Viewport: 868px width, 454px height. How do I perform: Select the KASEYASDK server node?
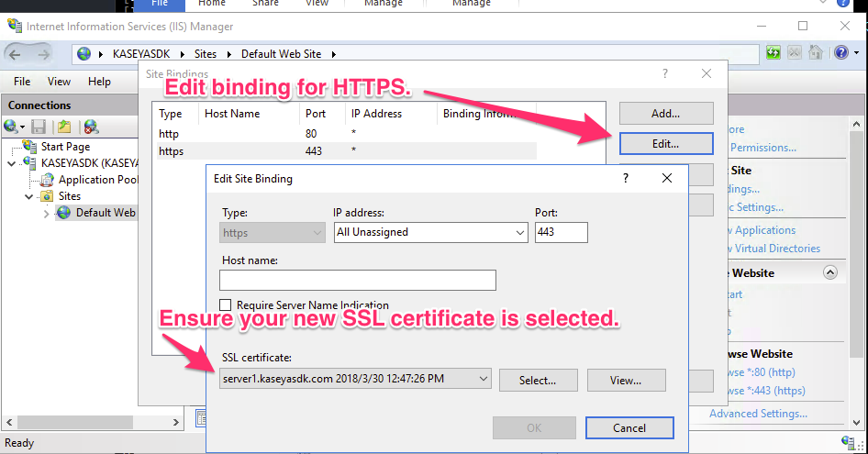click(x=90, y=163)
